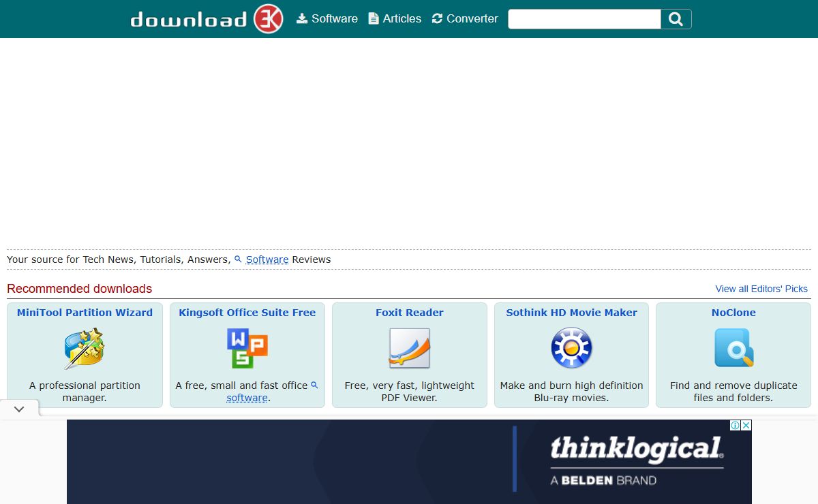Click 'Find and remove duplicate files' description
Viewport: 818px width, 504px height.
click(x=733, y=392)
